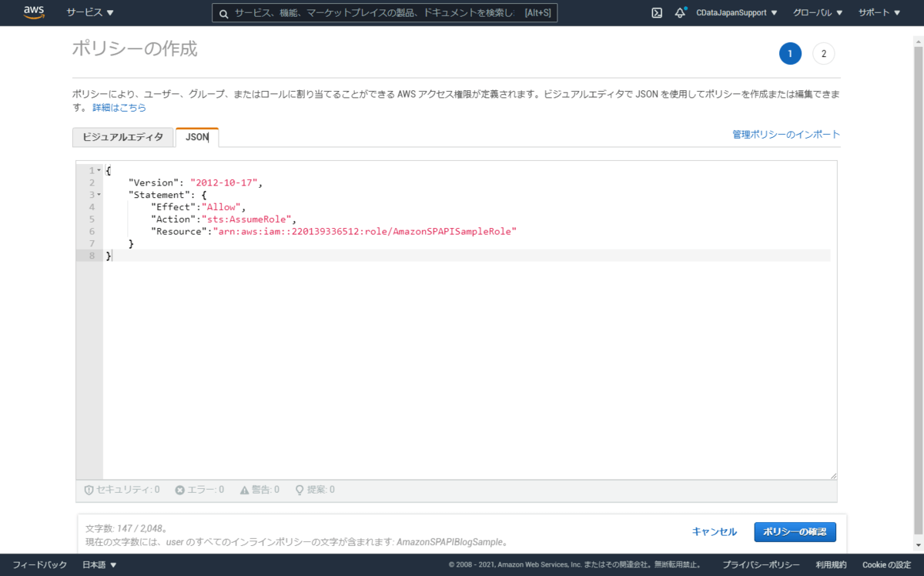Open 利用規約 link
This screenshot has width=924, height=576.
832,565
